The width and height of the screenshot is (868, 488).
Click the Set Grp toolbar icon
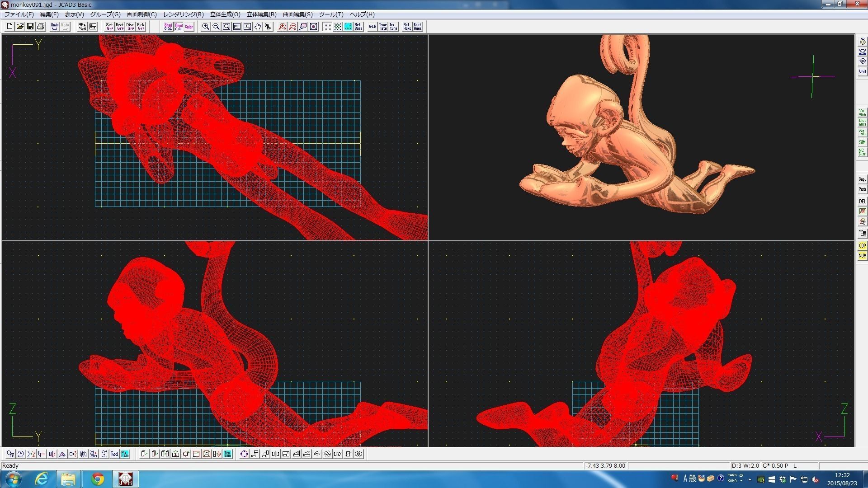click(x=109, y=27)
